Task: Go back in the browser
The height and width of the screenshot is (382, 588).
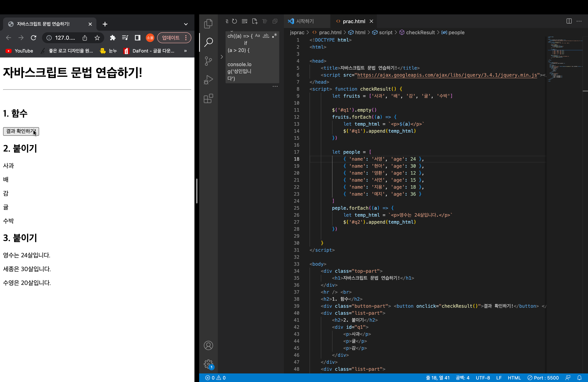Action: (x=9, y=38)
